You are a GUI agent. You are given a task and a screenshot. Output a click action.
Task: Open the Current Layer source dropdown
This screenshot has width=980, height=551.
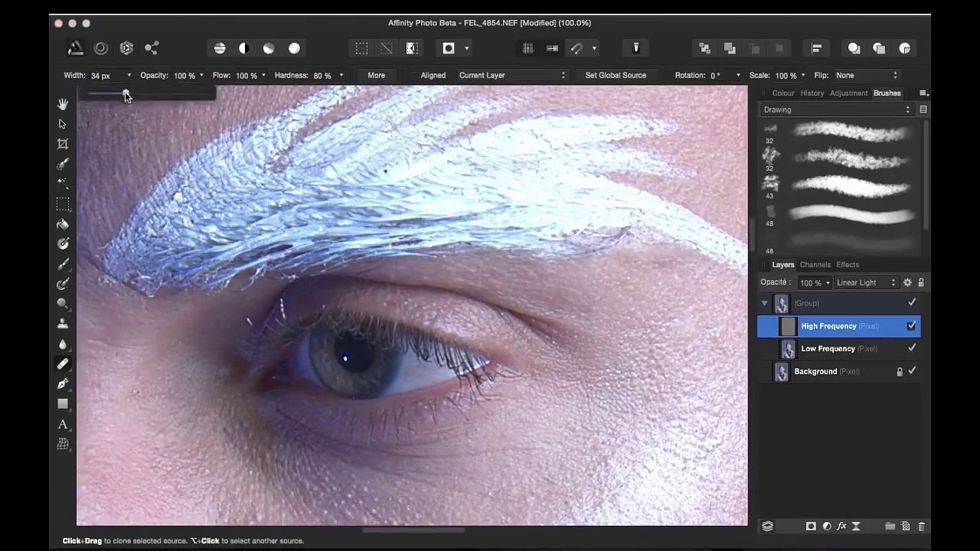[511, 75]
